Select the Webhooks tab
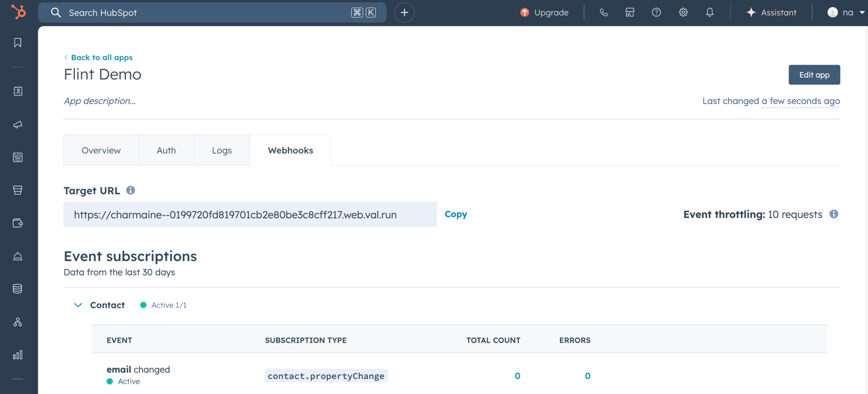The image size is (868, 394). click(x=290, y=150)
